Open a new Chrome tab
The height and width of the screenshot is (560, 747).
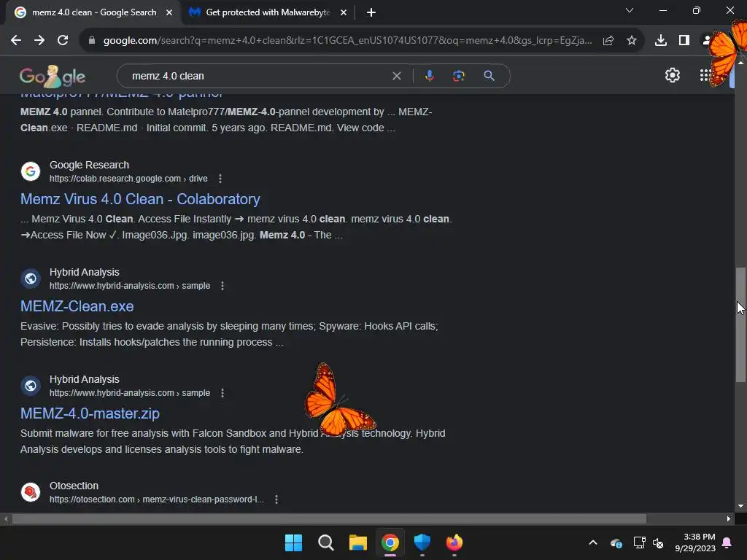(371, 12)
